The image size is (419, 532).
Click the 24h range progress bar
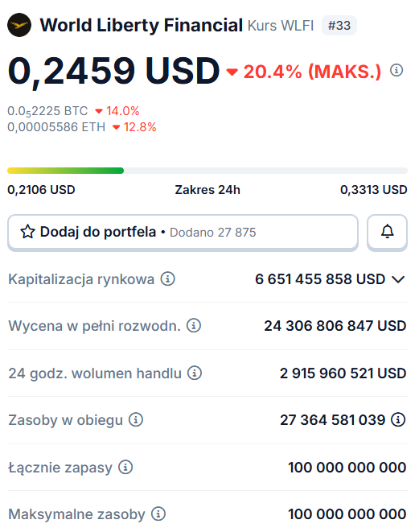207,171
